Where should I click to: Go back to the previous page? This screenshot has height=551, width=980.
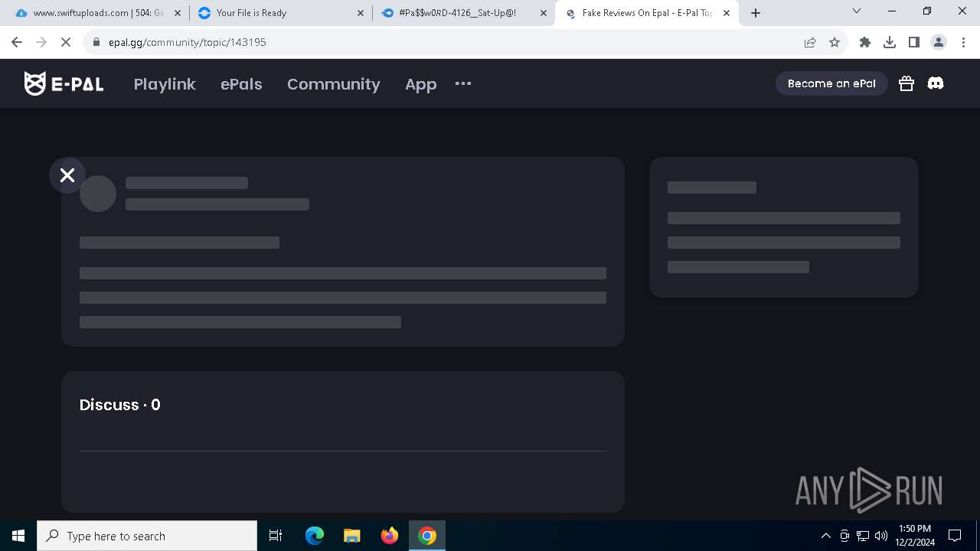click(17, 42)
